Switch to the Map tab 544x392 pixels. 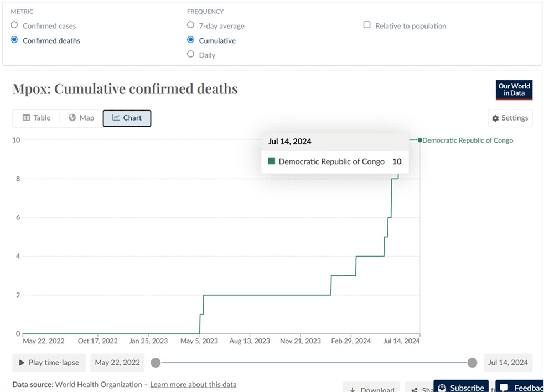coord(81,118)
